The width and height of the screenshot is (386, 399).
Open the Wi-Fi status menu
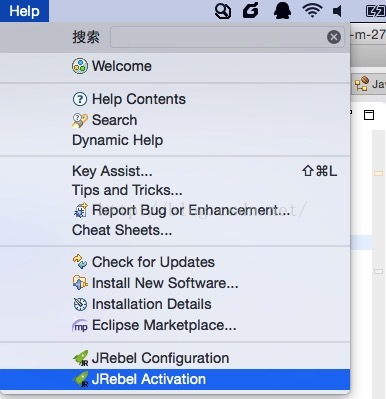click(x=312, y=11)
